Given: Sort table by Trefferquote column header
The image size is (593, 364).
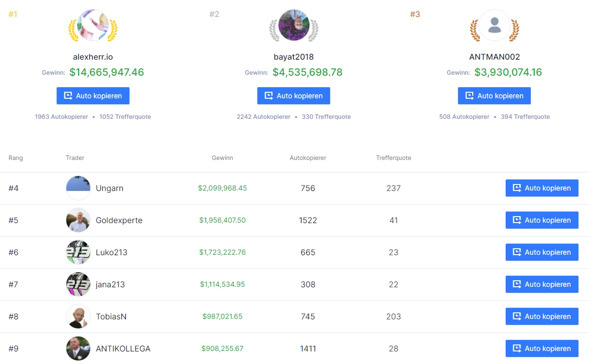Looking at the screenshot, I should pos(393,158).
